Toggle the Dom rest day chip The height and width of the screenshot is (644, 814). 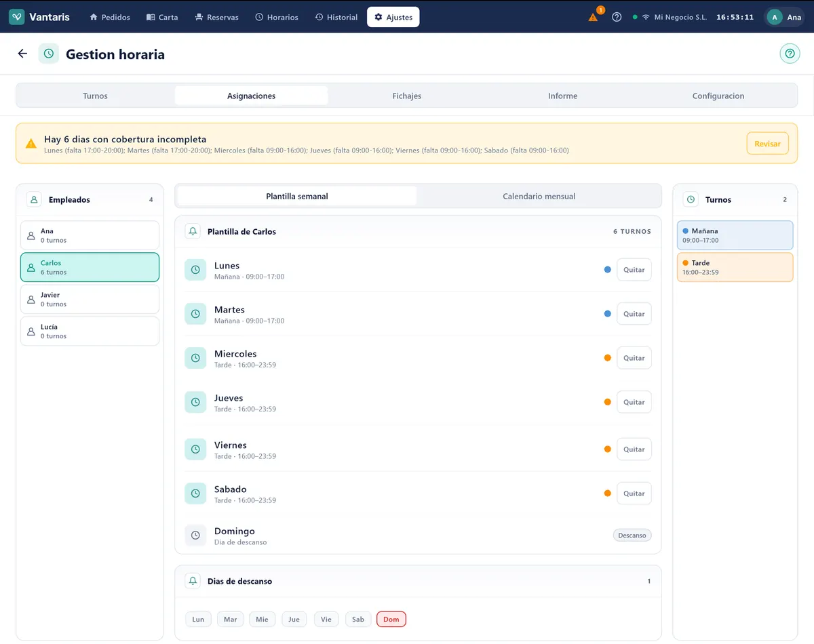coord(391,619)
